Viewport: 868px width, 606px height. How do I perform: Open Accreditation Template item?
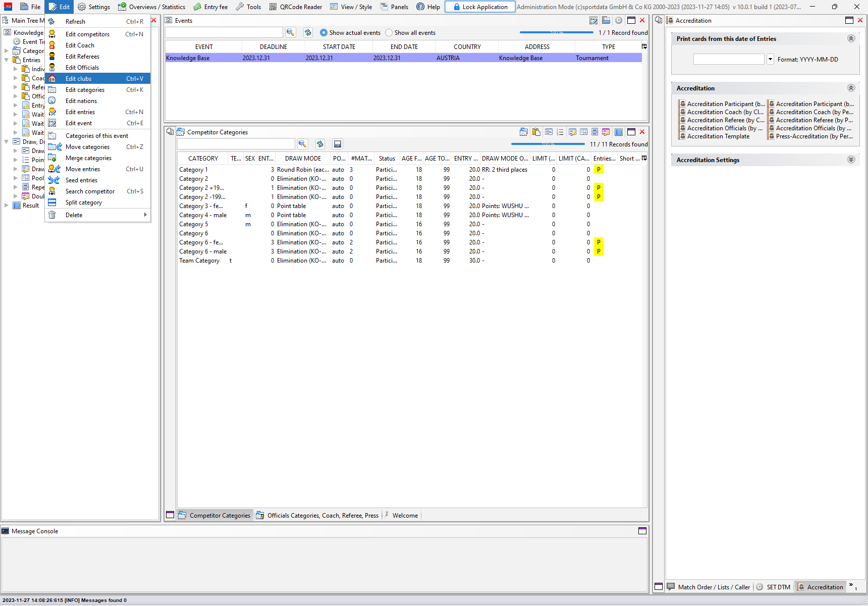[x=714, y=136]
